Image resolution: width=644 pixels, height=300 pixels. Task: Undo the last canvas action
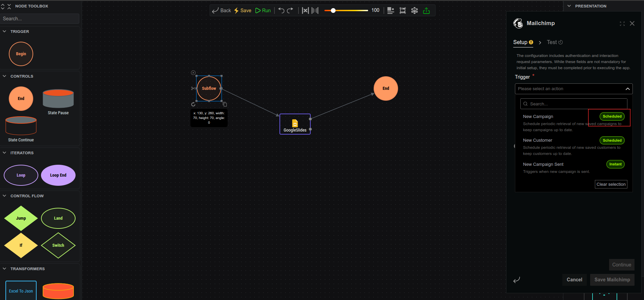pyautogui.click(x=281, y=11)
